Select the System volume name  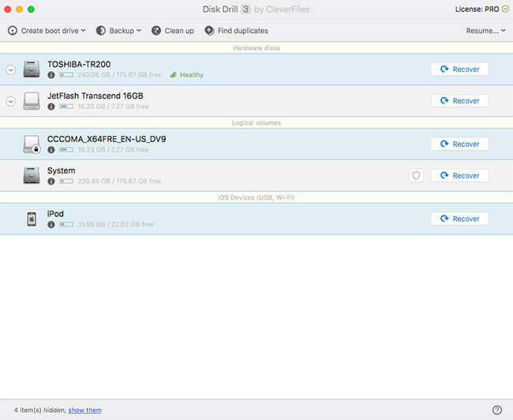tap(62, 171)
